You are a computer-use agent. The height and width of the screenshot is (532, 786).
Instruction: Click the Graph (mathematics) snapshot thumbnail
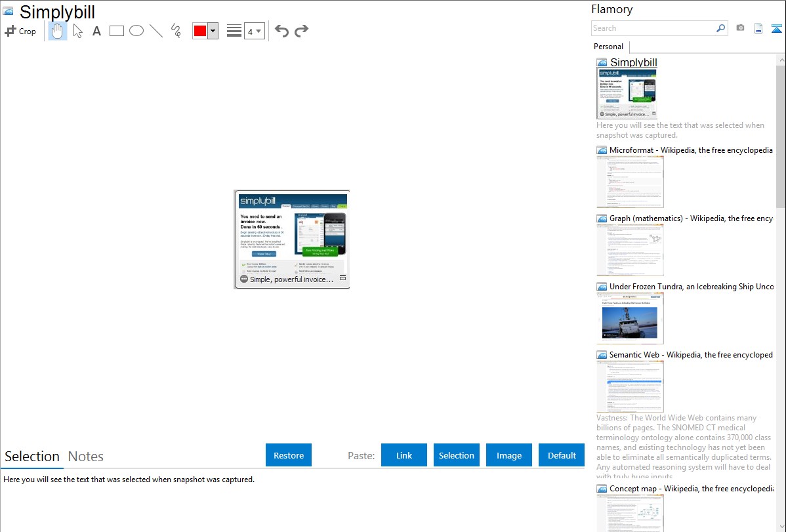click(x=630, y=250)
